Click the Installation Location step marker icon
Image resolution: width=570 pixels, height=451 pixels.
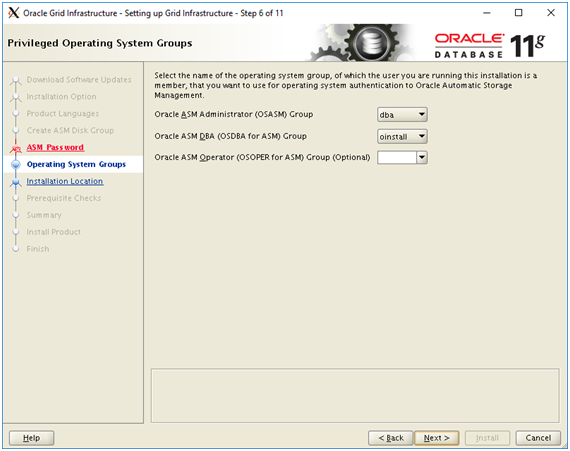(16, 182)
